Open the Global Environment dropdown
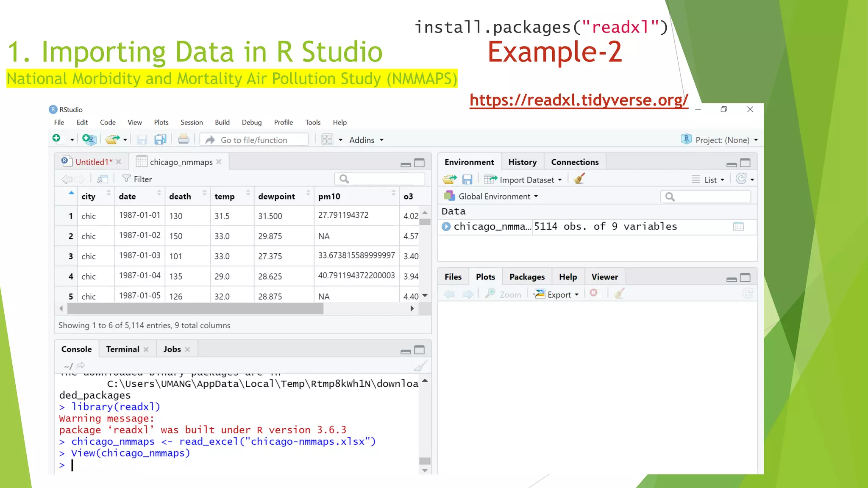This screenshot has height=488, width=868. coord(491,196)
